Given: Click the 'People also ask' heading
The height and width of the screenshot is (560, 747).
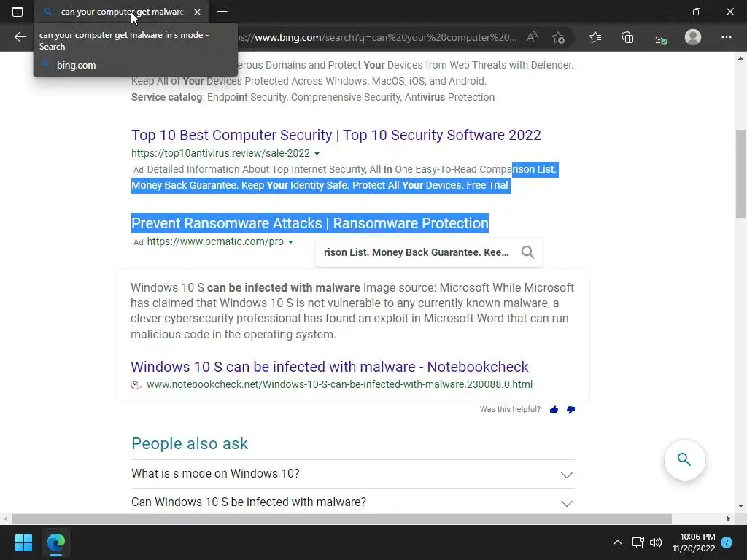Looking at the screenshot, I should [190, 444].
